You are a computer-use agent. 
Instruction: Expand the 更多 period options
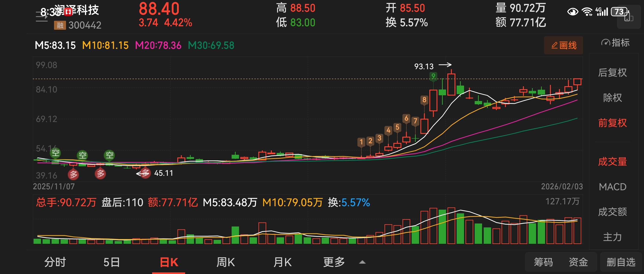coord(334,262)
